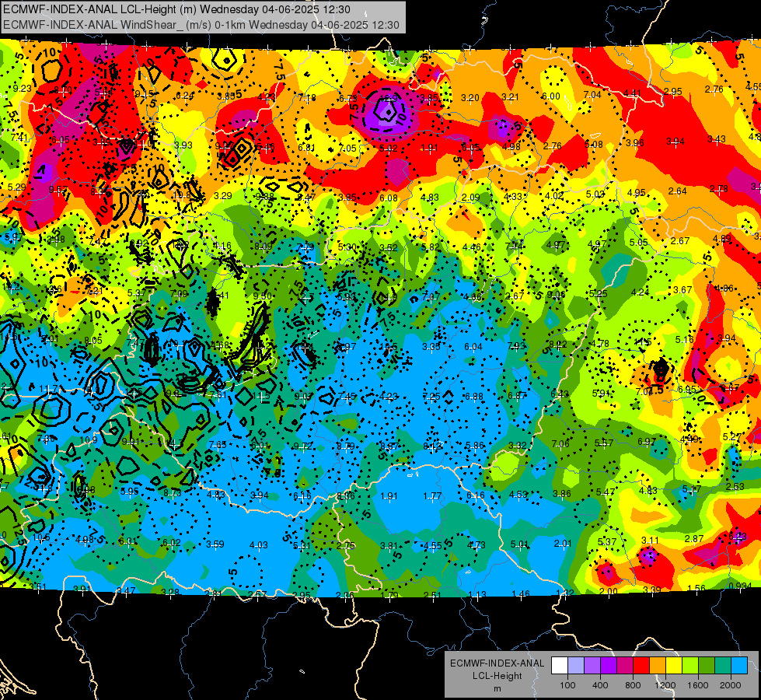Click the 5.05 grid value
Image resolution: width=761 pixels, height=700 pixels.
(x=639, y=242)
